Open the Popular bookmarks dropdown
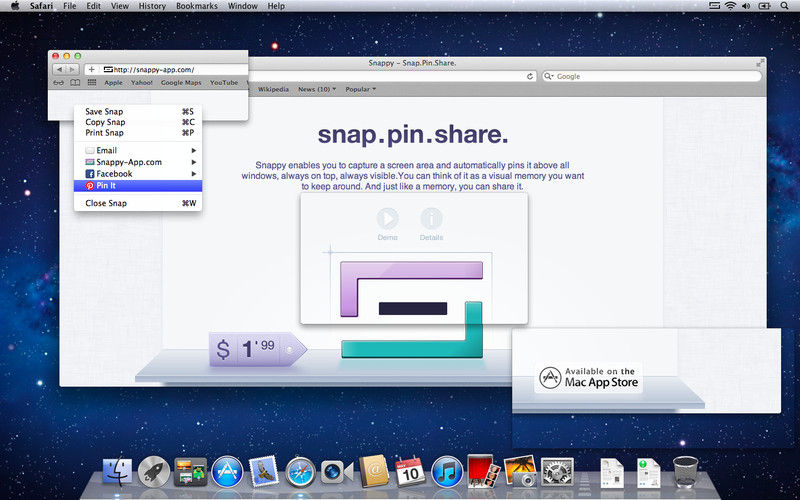This screenshot has height=500, width=800. point(360,89)
